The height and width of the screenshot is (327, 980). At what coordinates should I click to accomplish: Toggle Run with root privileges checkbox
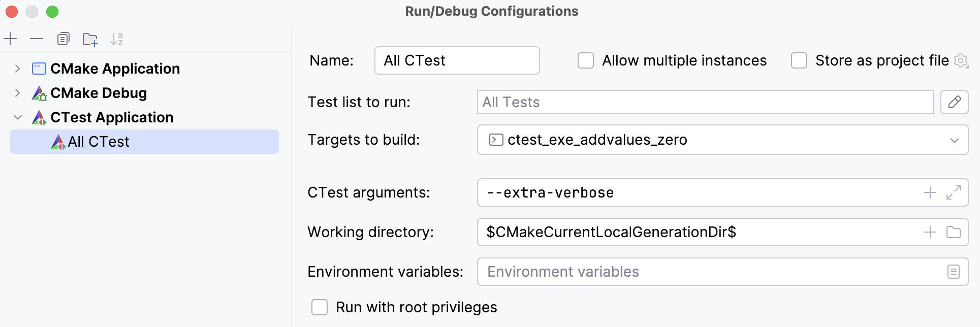point(320,307)
